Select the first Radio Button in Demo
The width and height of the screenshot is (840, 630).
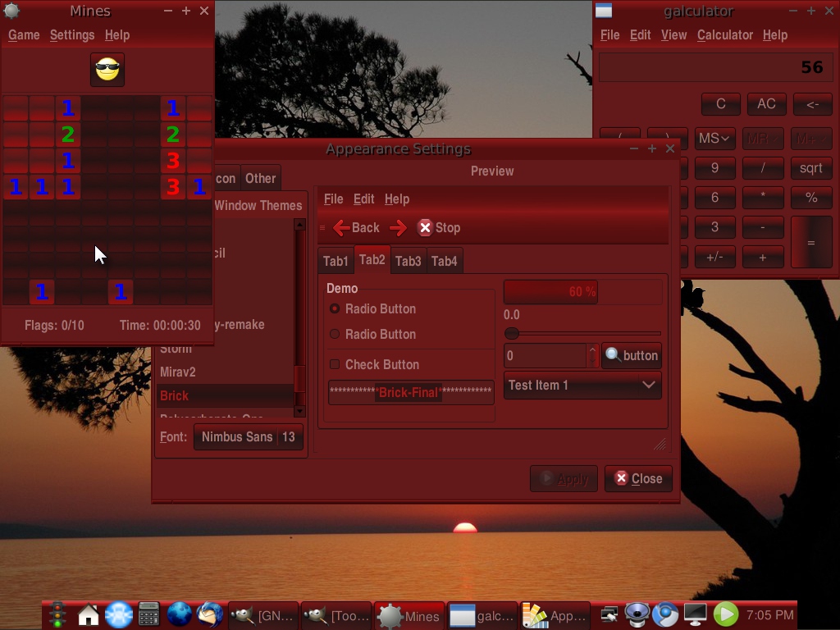[x=335, y=308]
